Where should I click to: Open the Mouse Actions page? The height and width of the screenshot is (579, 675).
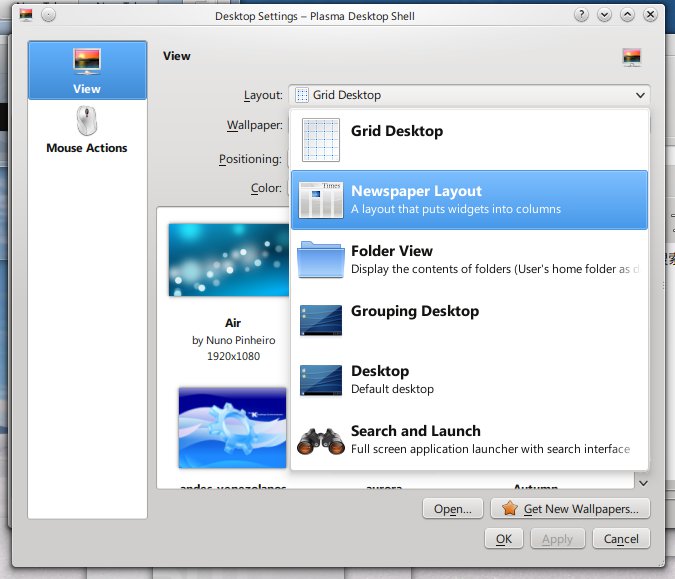pos(87,130)
